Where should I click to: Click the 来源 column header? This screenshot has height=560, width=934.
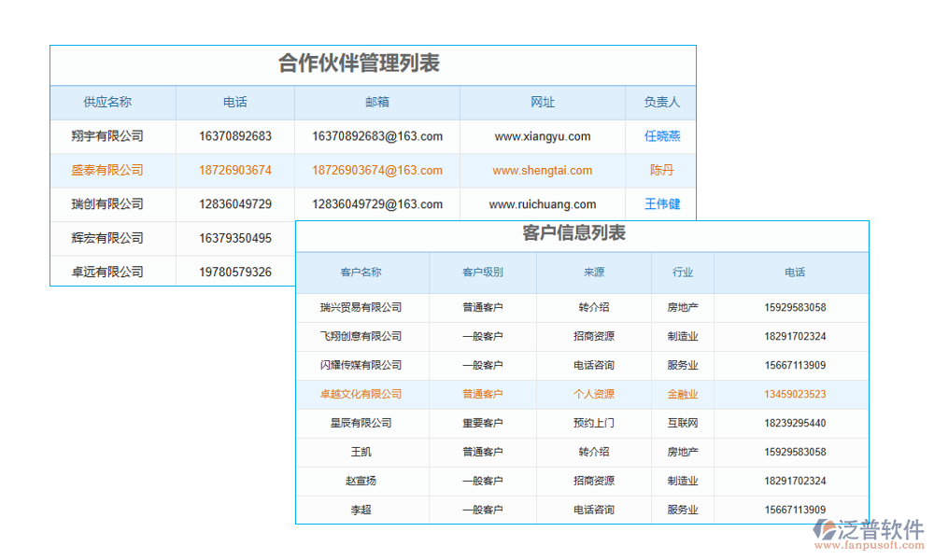click(593, 273)
